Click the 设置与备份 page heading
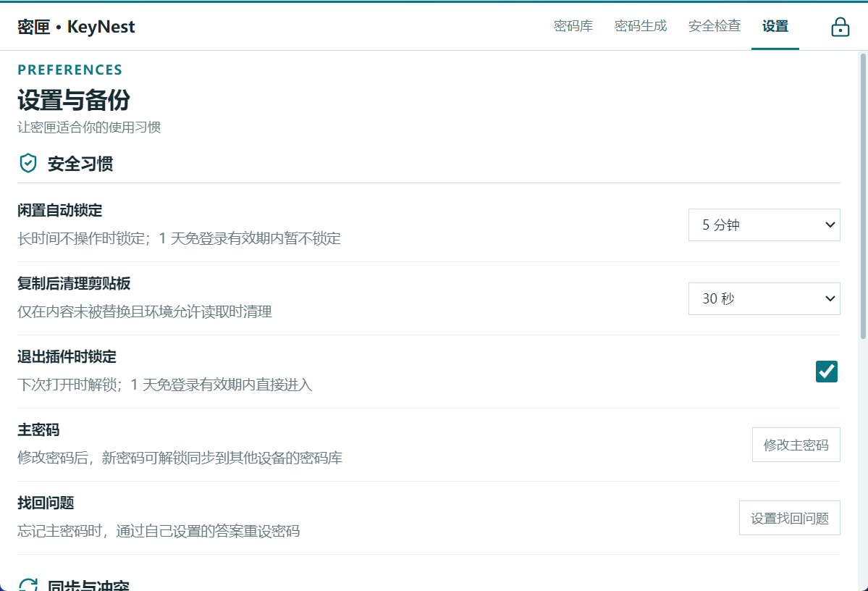 click(x=74, y=100)
